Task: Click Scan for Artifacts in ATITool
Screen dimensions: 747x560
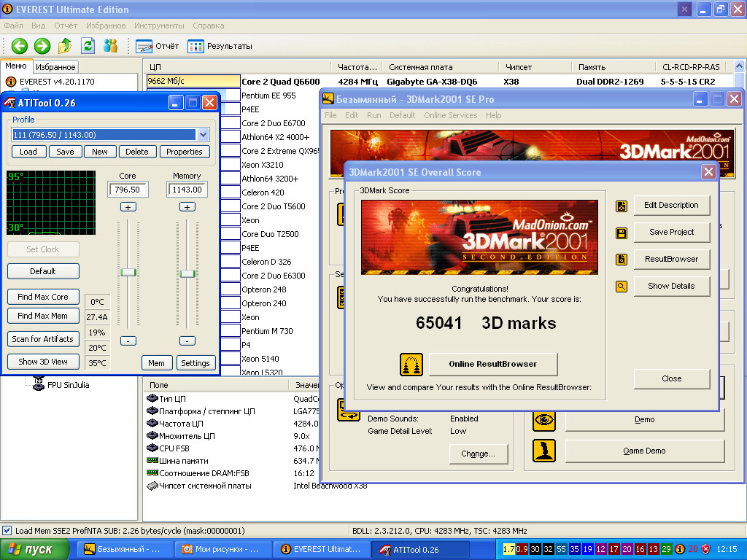Action: click(x=43, y=339)
